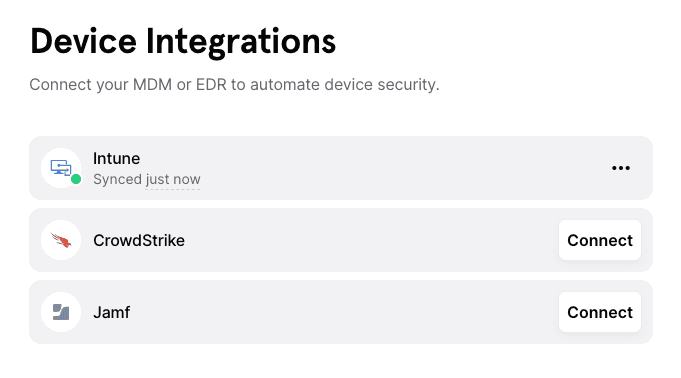Image resolution: width=681 pixels, height=378 pixels.
Task: Click the Jamf gray logo icon
Action: pos(61,312)
